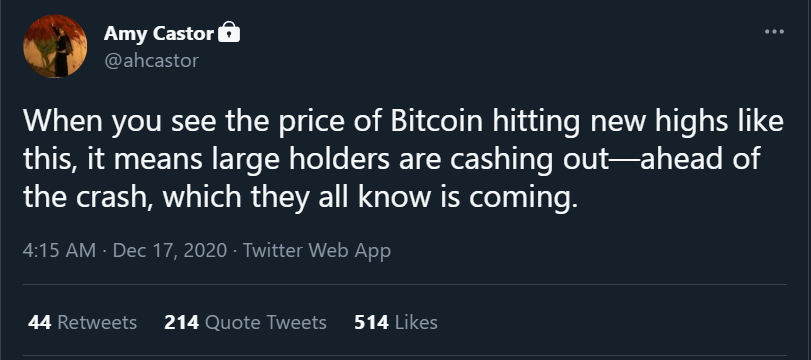811x360 pixels.
Task: Open the three-dot more options menu
Action: pyautogui.click(x=774, y=32)
